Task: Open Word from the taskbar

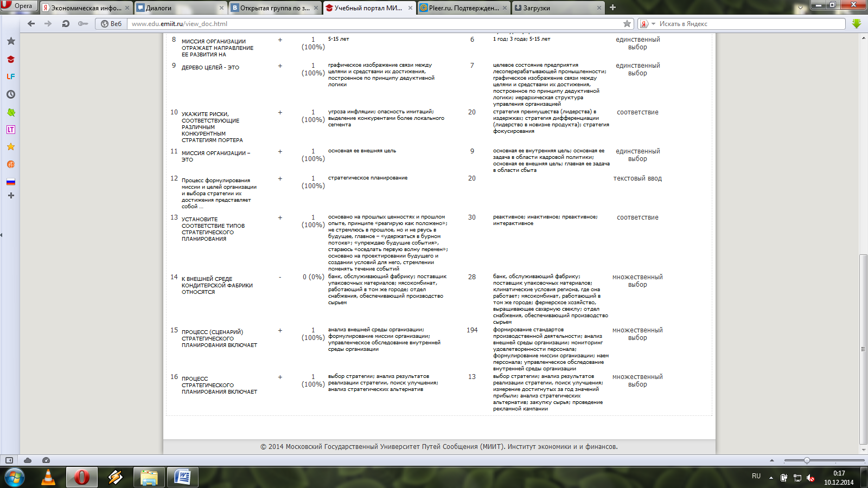Action: 182,477
